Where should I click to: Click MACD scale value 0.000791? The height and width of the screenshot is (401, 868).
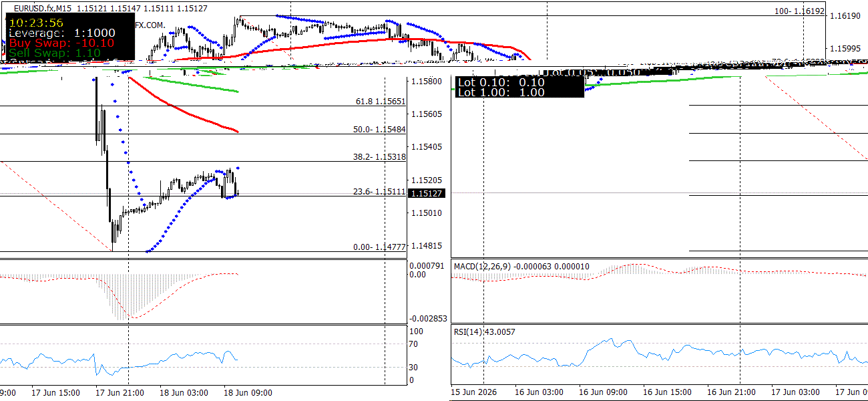[427, 265]
